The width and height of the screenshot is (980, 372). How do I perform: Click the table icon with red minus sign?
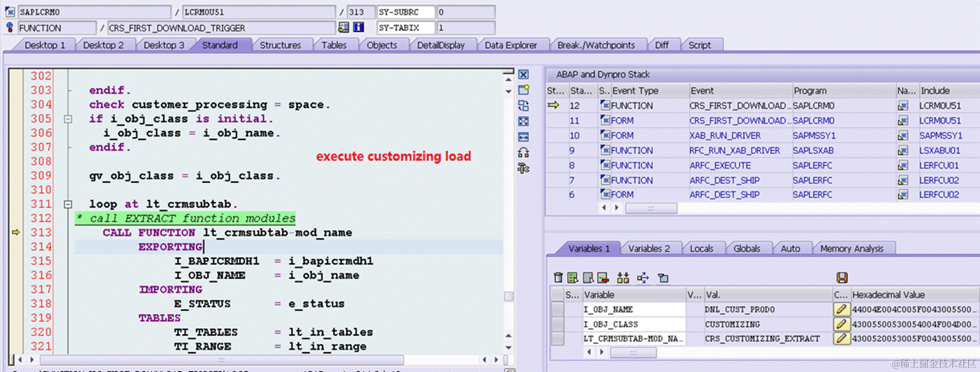pos(603,277)
